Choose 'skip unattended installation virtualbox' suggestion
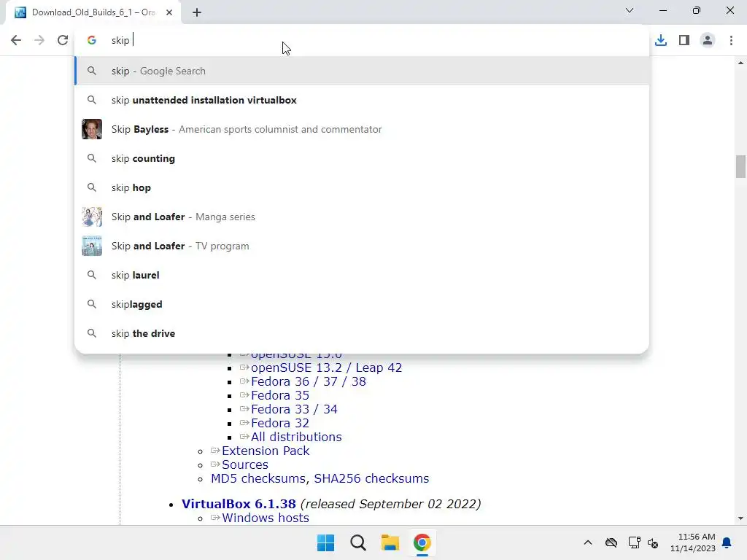Viewport: 747px width, 560px height. (362, 100)
